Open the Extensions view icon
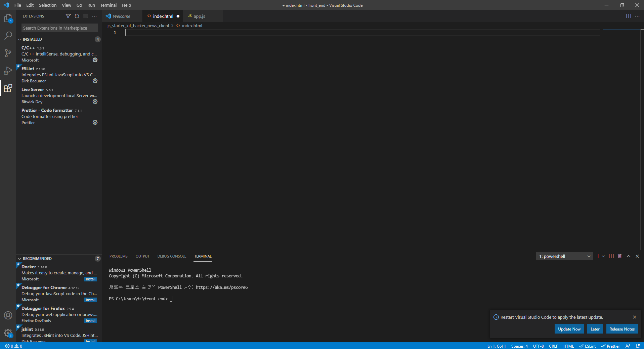644x349 pixels. 8,88
